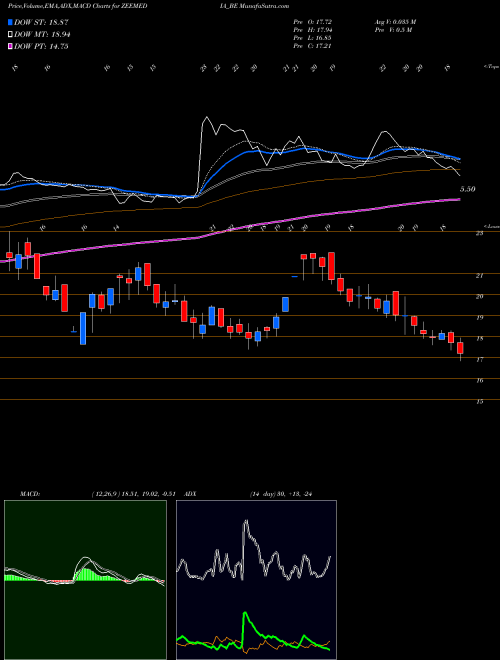Select the 'DOW ST: 18.87' legend text
This screenshot has width=500, height=660.
click(x=41, y=22)
